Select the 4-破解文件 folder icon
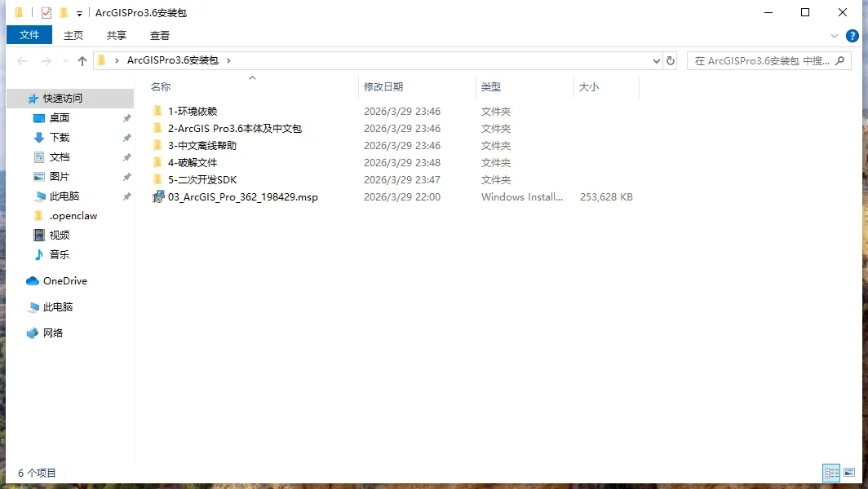 point(157,163)
